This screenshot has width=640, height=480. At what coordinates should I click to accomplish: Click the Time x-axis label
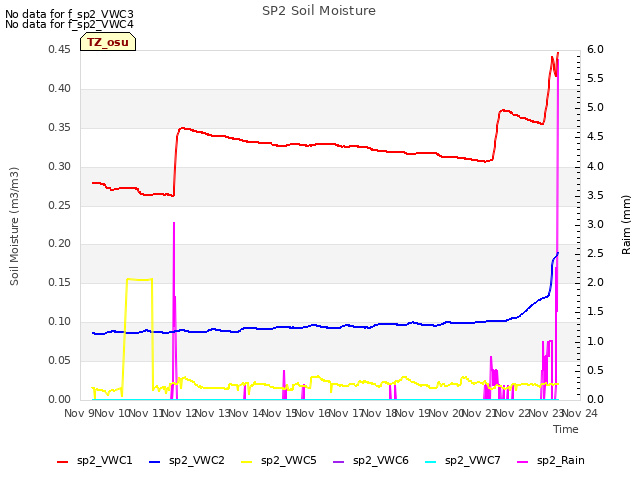coord(566,429)
